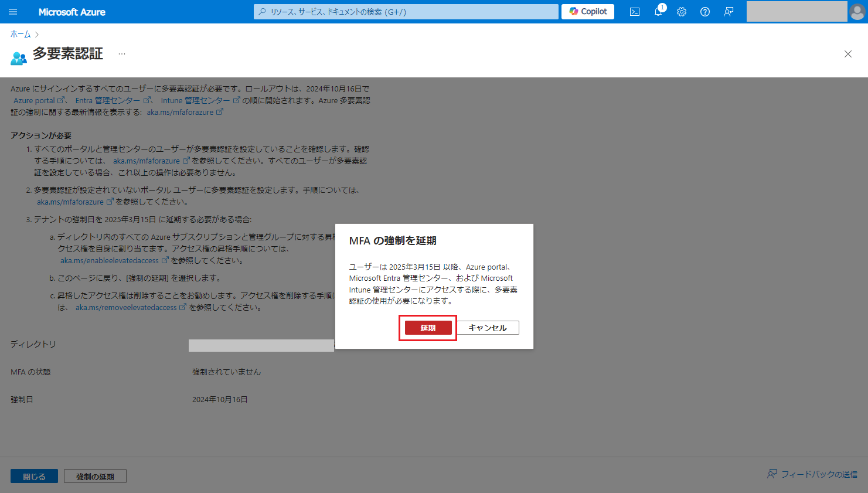This screenshot has width=868, height=493.
Task: View notifications from the bell icon
Action: pyautogui.click(x=658, y=11)
